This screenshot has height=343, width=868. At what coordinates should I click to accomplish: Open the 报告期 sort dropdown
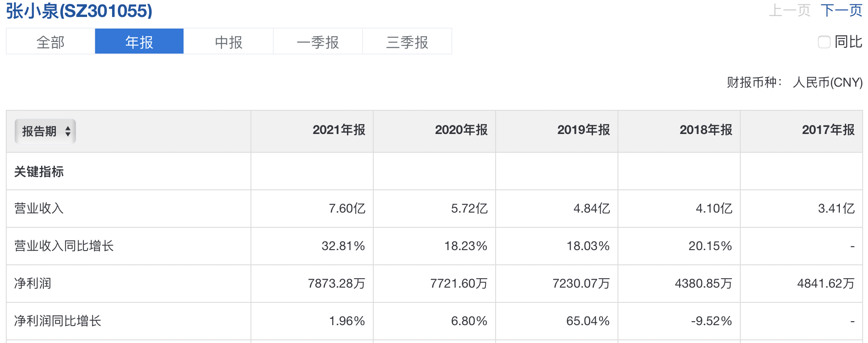45,131
